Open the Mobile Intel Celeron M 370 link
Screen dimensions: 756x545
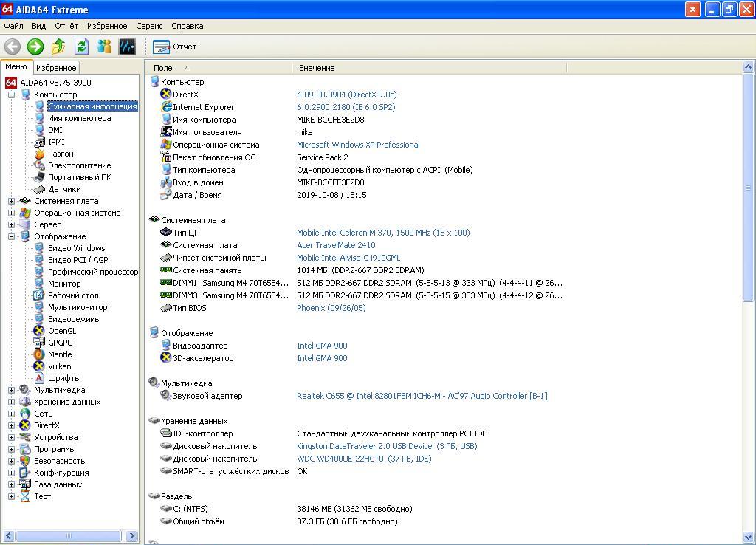point(383,233)
